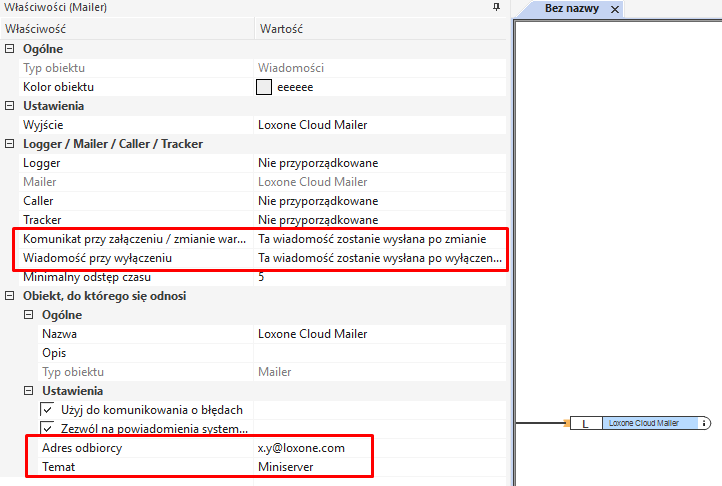Edit the Wiadomość przy wyłączeniu message
722x486 pixels.
click(x=380, y=258)
